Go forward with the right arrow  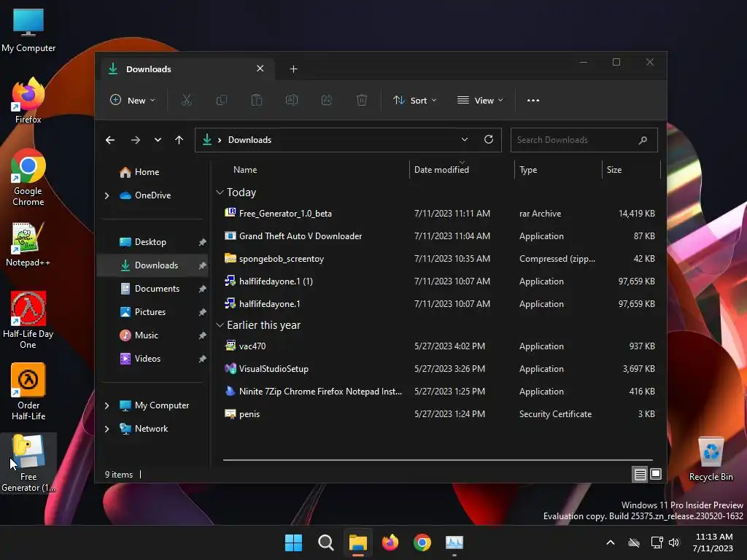(x=135, y=140)
